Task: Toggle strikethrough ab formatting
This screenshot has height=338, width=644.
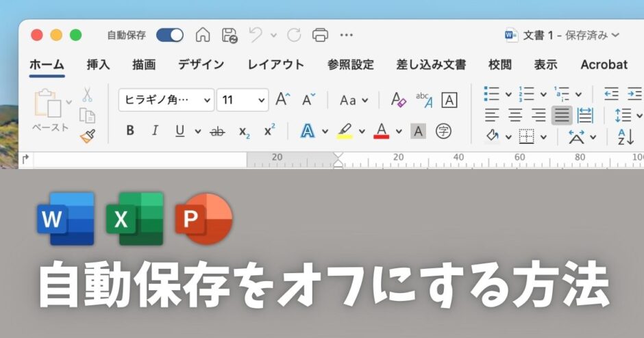Action: pos(217,131)
